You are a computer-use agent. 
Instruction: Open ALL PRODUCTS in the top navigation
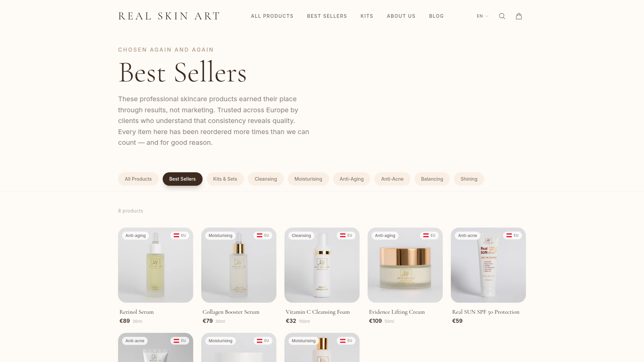pyautogui.click(x=272, y=16)
